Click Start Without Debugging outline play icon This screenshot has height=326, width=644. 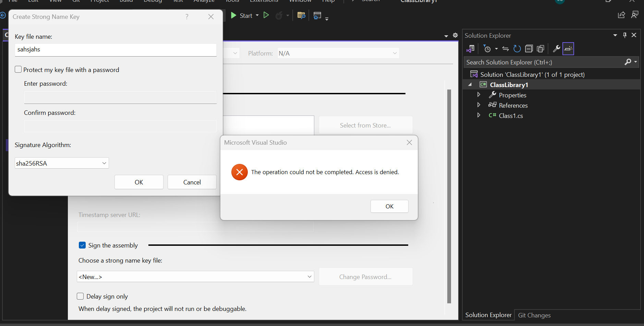point(266,15)
